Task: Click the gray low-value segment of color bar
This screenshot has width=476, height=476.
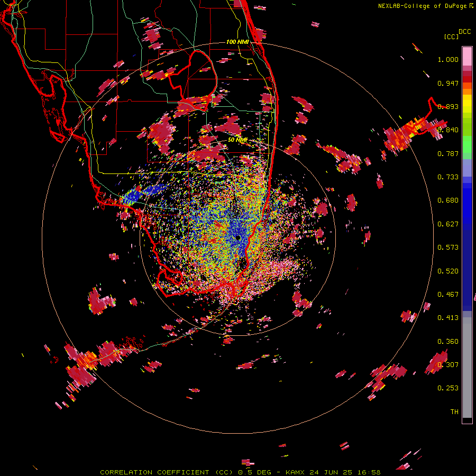Action: pos(467,368)
